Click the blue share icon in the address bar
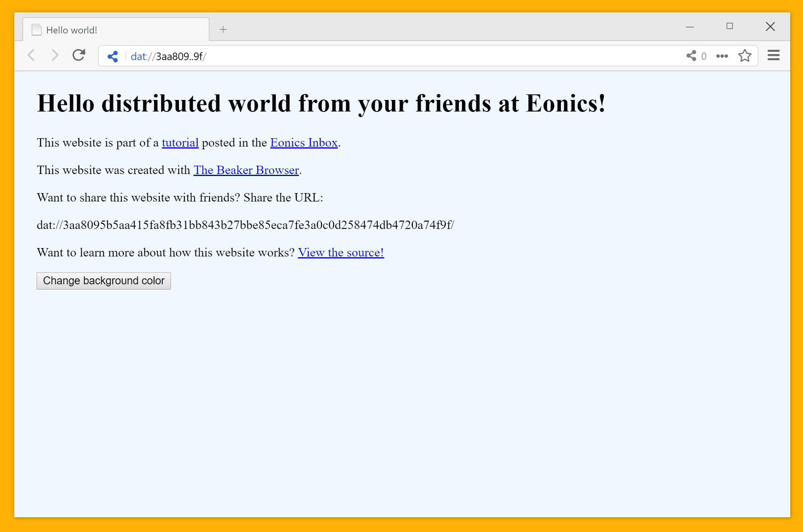Image resolution: width=803 pixels, height=532 pixels. tap(112, 56)
